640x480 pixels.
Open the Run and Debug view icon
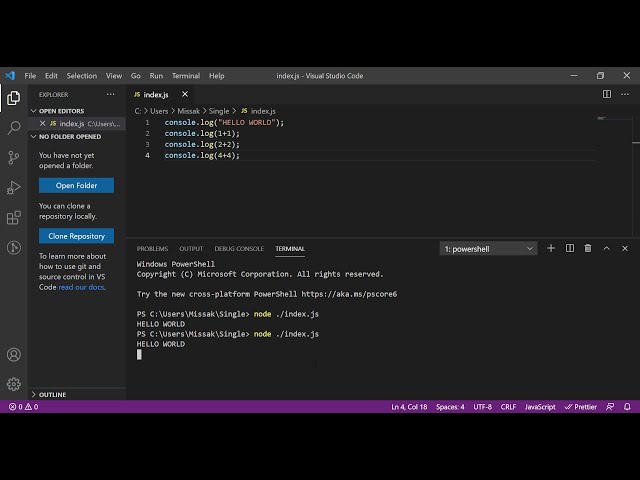click(13, 188)
